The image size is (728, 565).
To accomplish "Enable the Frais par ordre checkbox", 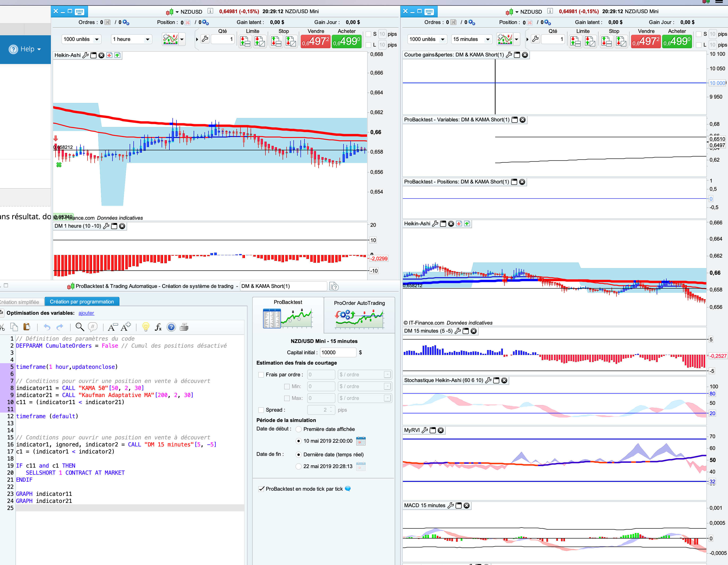I will [x=261, y=375].
